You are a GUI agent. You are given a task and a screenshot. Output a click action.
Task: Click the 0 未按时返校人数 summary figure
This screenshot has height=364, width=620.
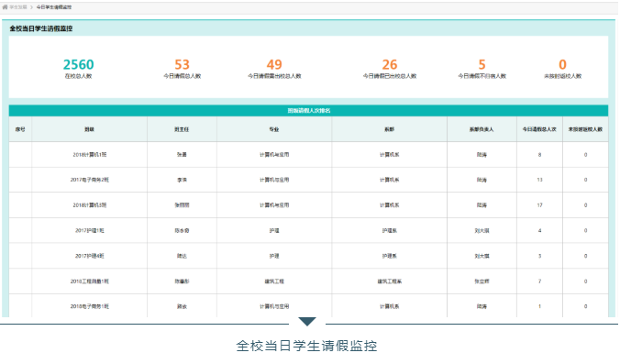click(562, 68)
